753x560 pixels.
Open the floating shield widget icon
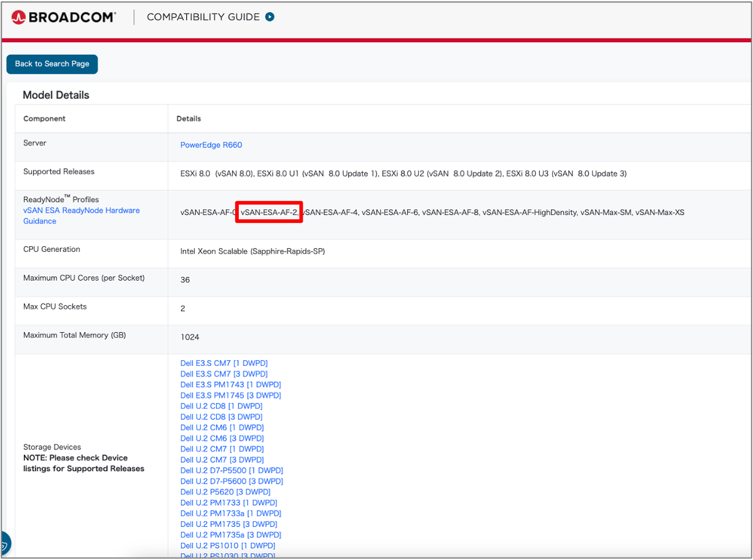pyautogui.click(x=4, y=544)
